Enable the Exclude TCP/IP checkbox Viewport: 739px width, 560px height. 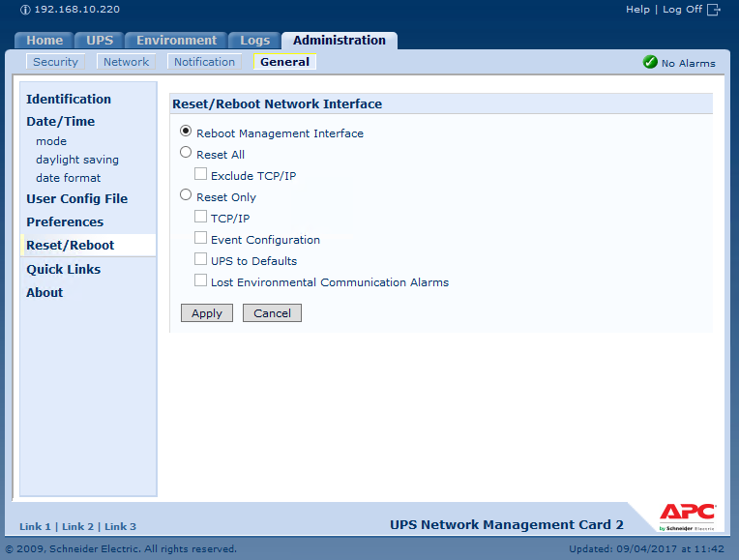[x=200, y=175]
